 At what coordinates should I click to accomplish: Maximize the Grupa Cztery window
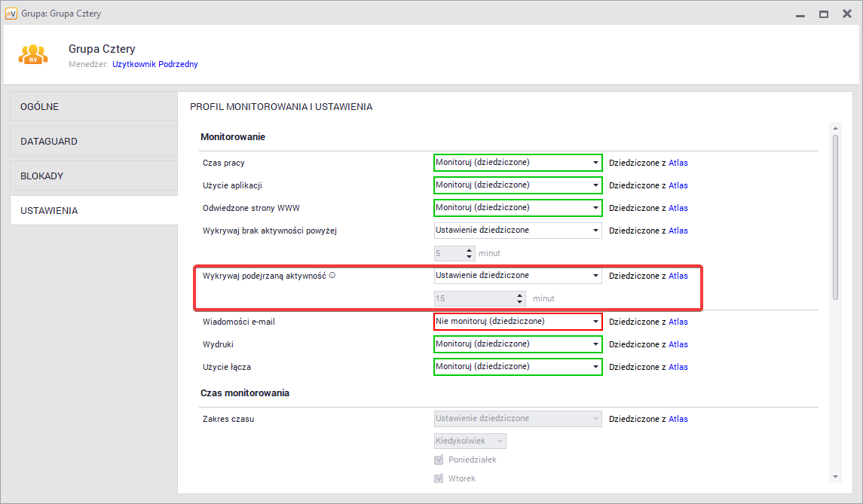[x=824, y=14]
